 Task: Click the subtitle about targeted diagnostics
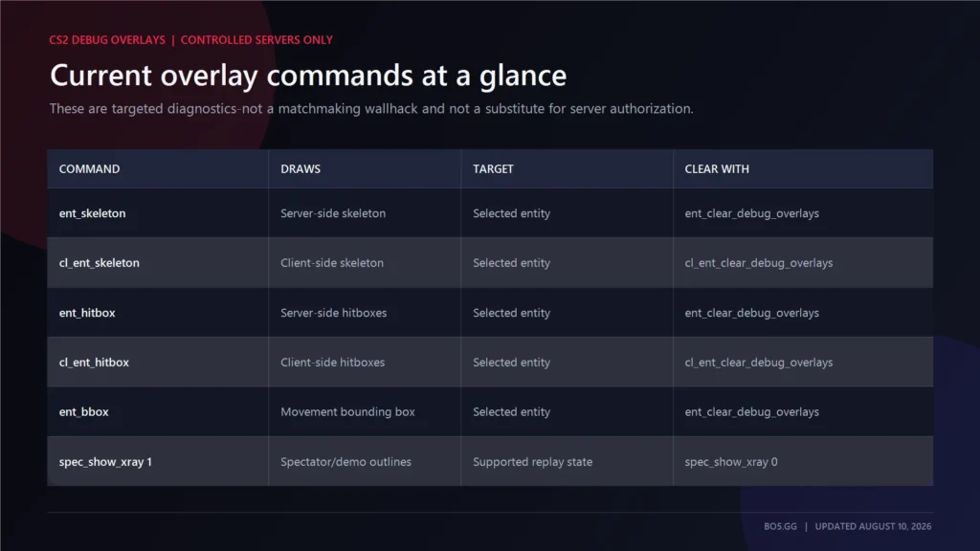pos(371,109)
